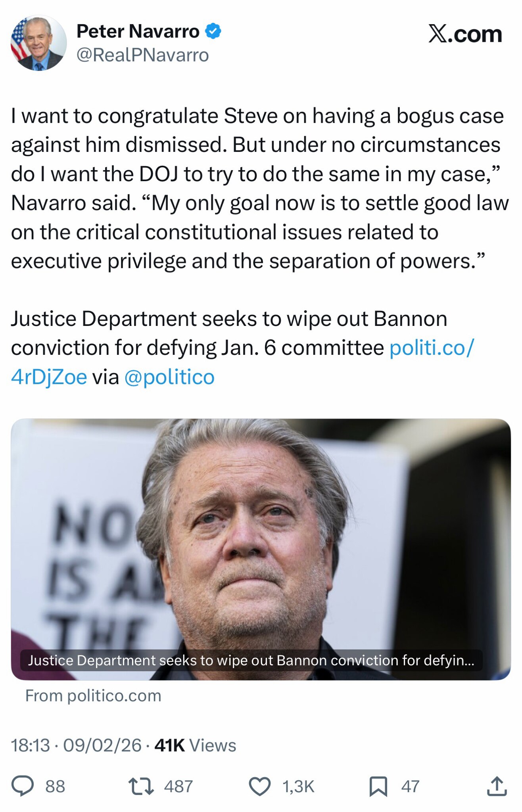Viewport: 522px width, 812px height.
Task: Open the @RealPNavarro handle
Action: pos(142,55)
